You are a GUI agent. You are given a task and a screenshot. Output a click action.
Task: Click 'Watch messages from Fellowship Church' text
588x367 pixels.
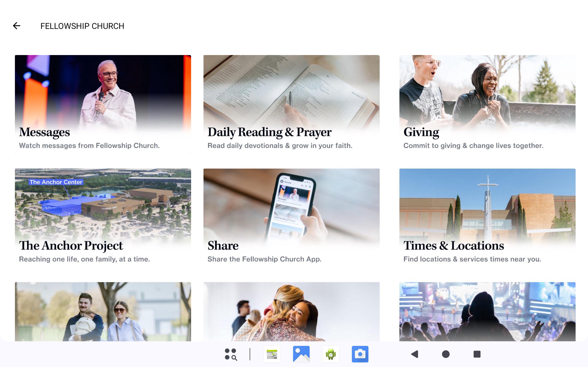(89, 146)
